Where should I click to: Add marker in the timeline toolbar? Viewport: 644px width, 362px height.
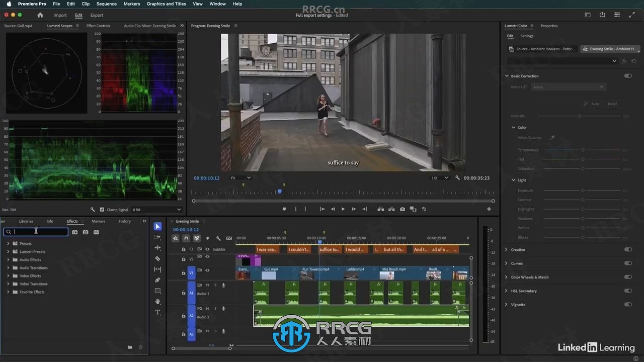207,238
